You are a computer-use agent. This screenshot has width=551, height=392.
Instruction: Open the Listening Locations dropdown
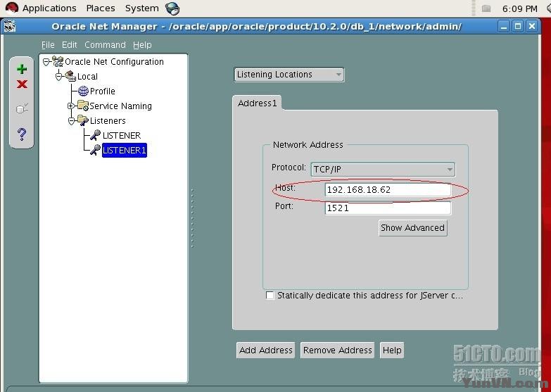(x=289, y=75)
